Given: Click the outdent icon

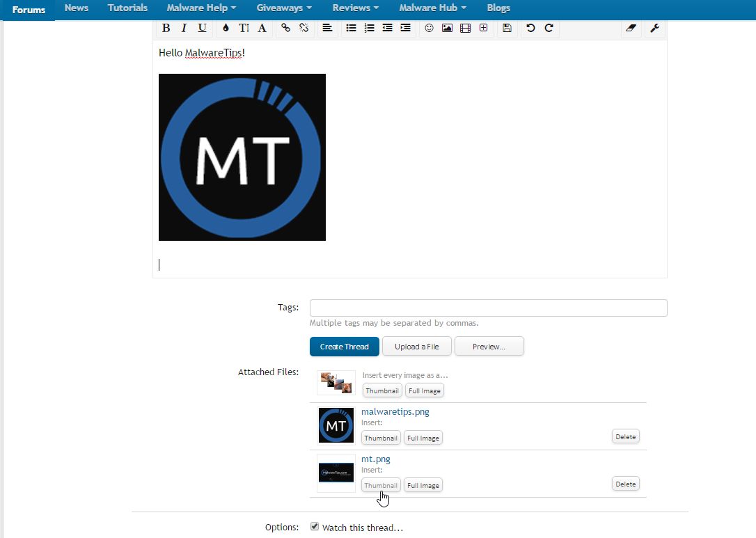Looking at the screenshot, I should click(x=387, y=28).
